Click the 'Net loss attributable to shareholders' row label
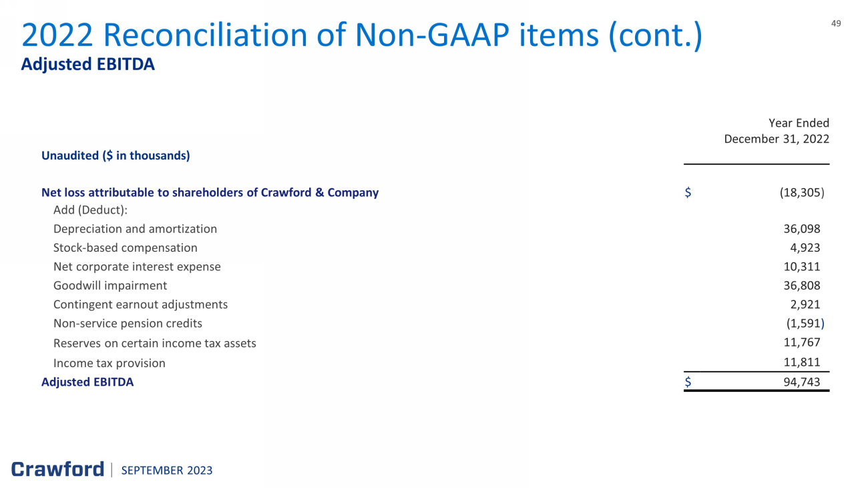 coord(210,193)
